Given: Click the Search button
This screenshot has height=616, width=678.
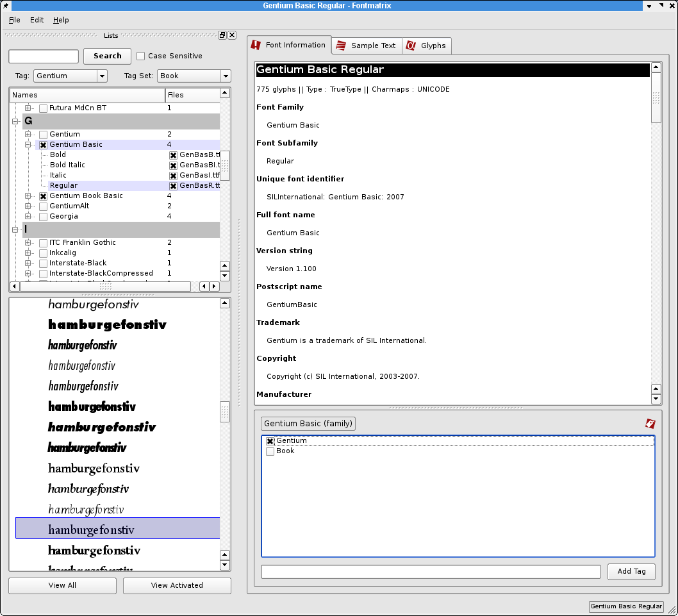Looking at the screenshot, I should pos(107,56).
